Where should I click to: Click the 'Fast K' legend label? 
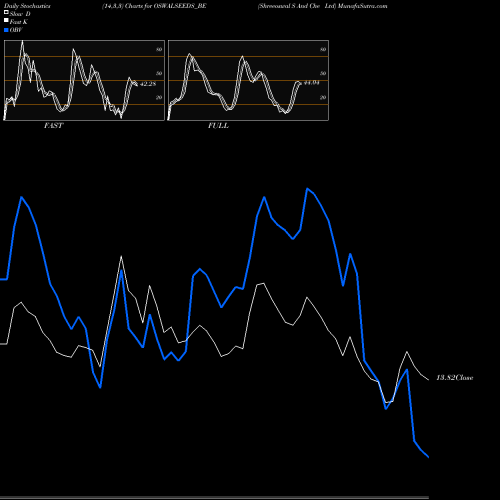pos(19,22)
